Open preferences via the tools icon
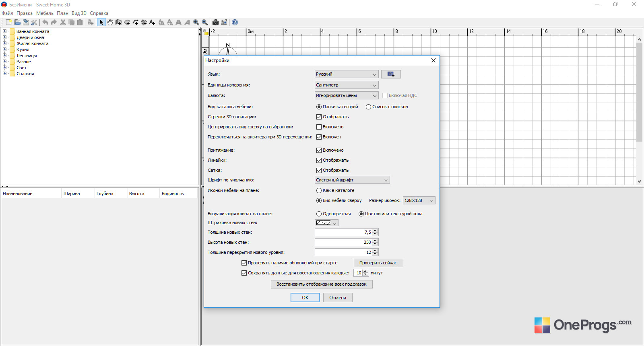Viewport: 644px width, 346px height. tap(34, 23)
